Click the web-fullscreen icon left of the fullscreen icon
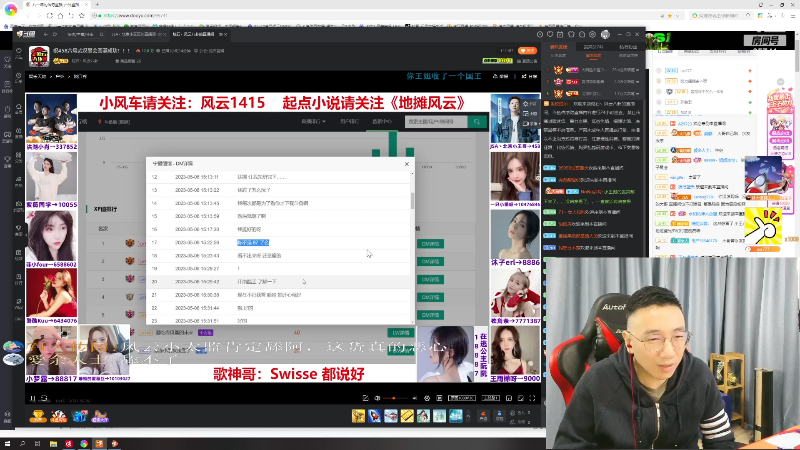The image size is (800, 450). 520,398
